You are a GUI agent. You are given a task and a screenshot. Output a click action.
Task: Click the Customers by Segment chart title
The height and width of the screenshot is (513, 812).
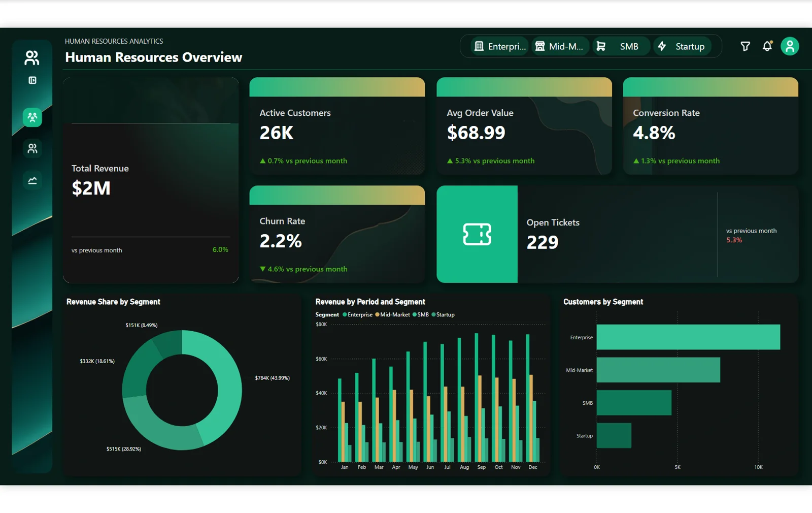(x=603, y=302)
